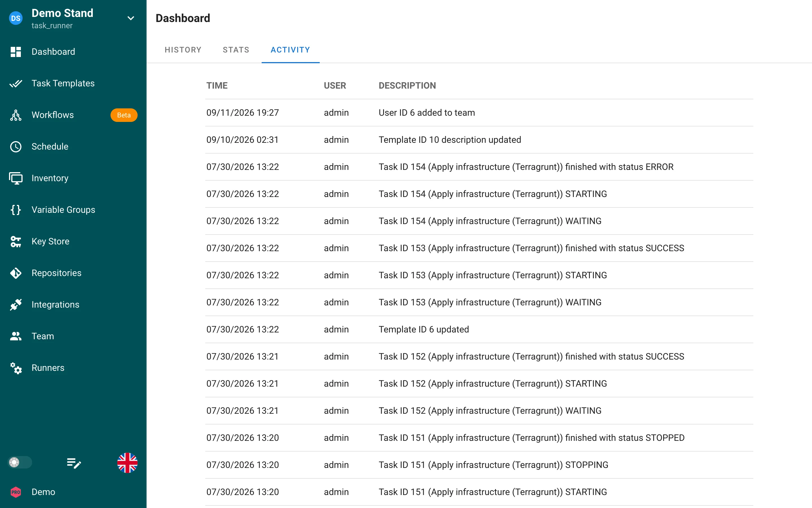Viewport: 812px width, 508px height.
Task: Navigate to Repositories
Action: 56,273
